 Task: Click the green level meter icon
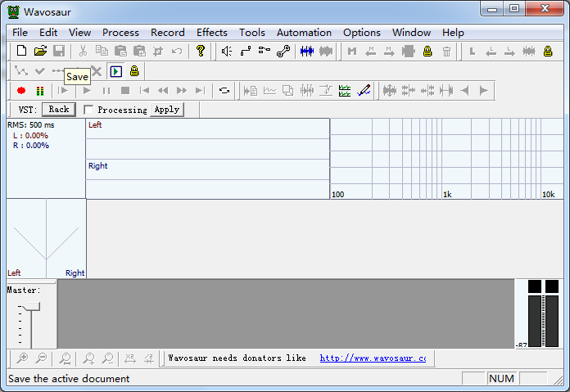345,91
